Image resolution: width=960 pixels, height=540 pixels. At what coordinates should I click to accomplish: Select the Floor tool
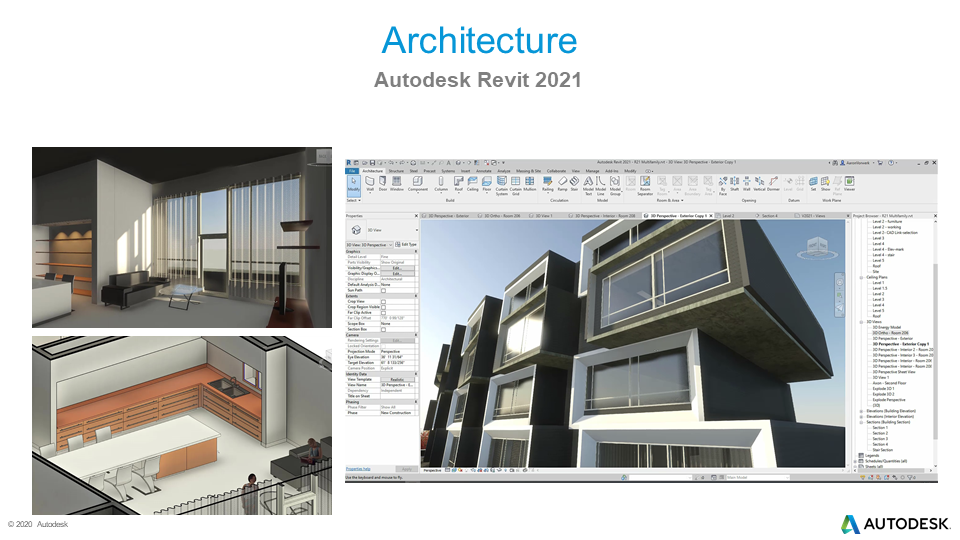click(487, 184)
